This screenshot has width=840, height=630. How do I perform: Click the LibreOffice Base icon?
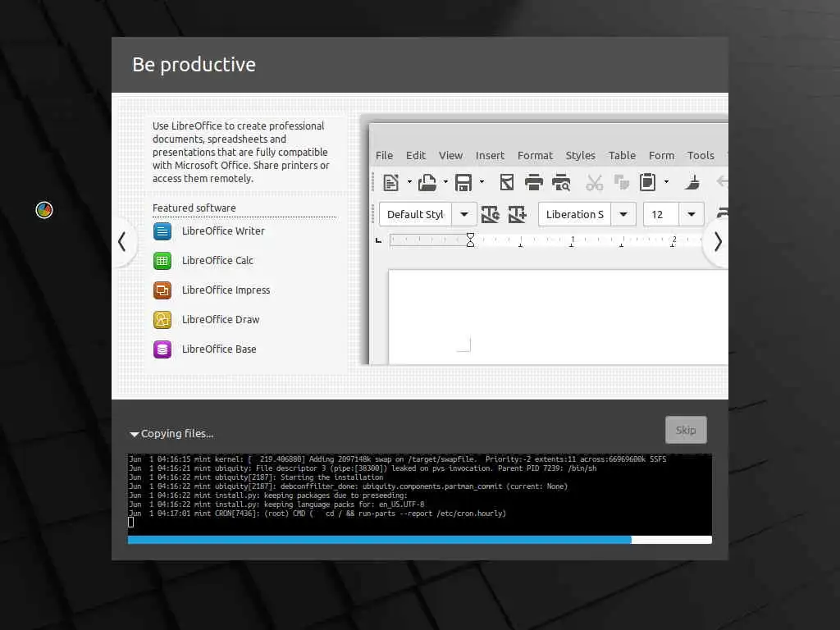pos(162,349)
